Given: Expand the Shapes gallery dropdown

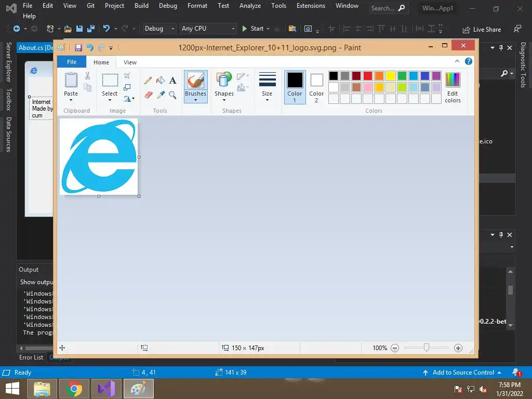Looking at the screenshot, I should [224, 100].
